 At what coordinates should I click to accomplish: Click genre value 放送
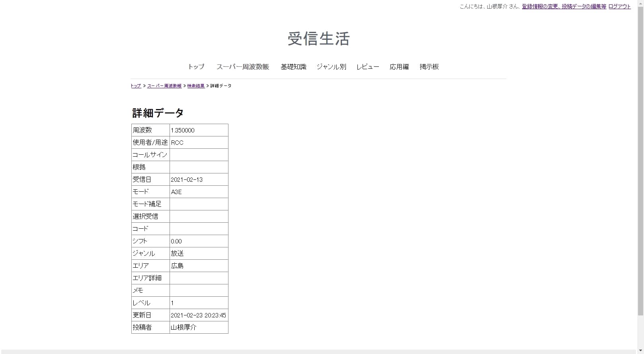177,253
